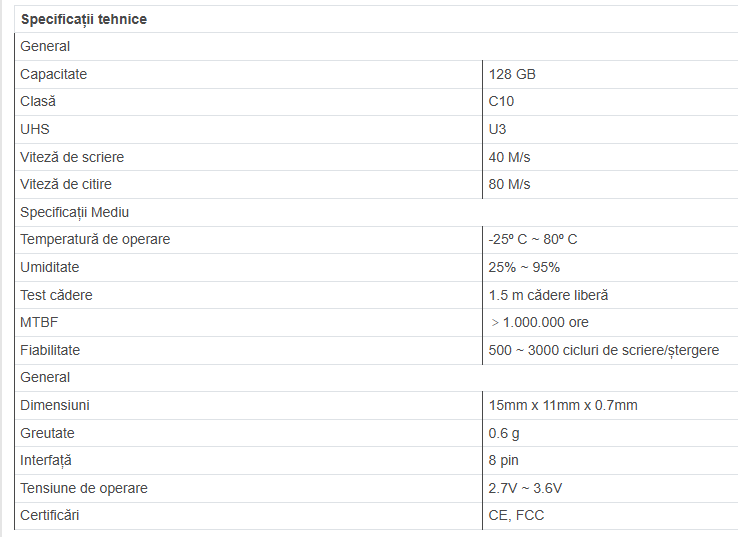Select the 128 GB capacity value
738x537 pixels.
[x=512, y=74]
